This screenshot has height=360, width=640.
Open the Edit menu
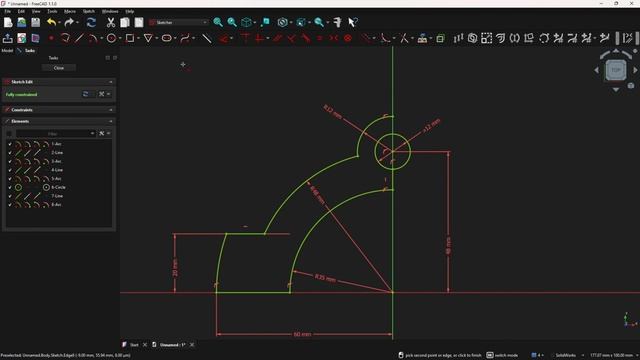21,11
